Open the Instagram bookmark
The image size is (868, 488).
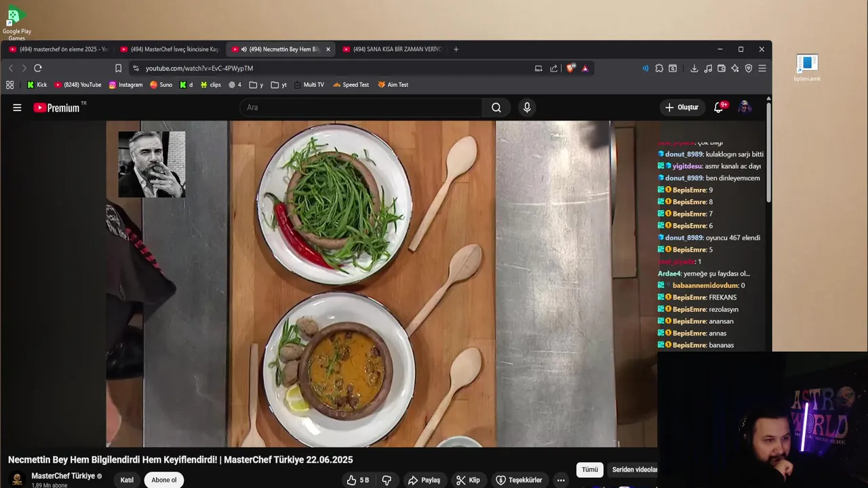tap(125, 85)
